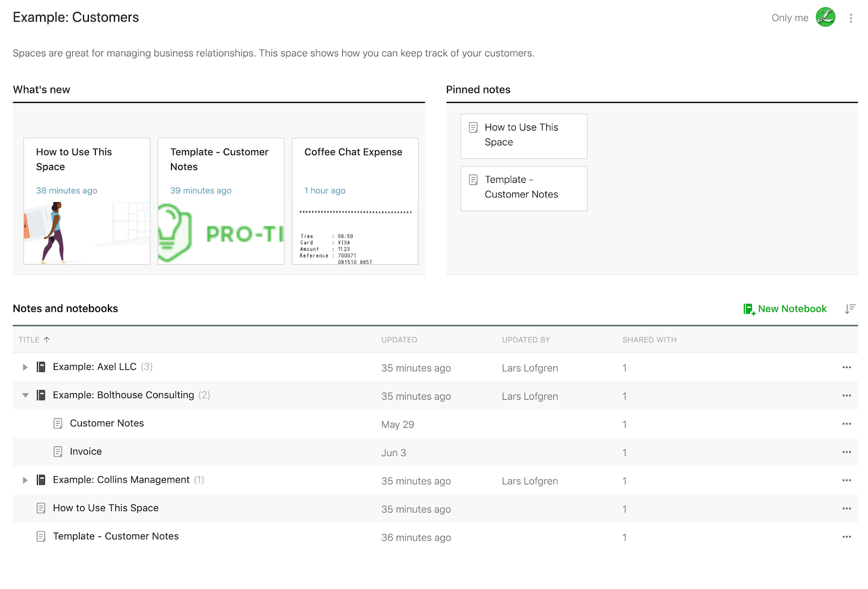
Task: Click '36 minutes ago' in Template row
Action: (x=416, y=537)
